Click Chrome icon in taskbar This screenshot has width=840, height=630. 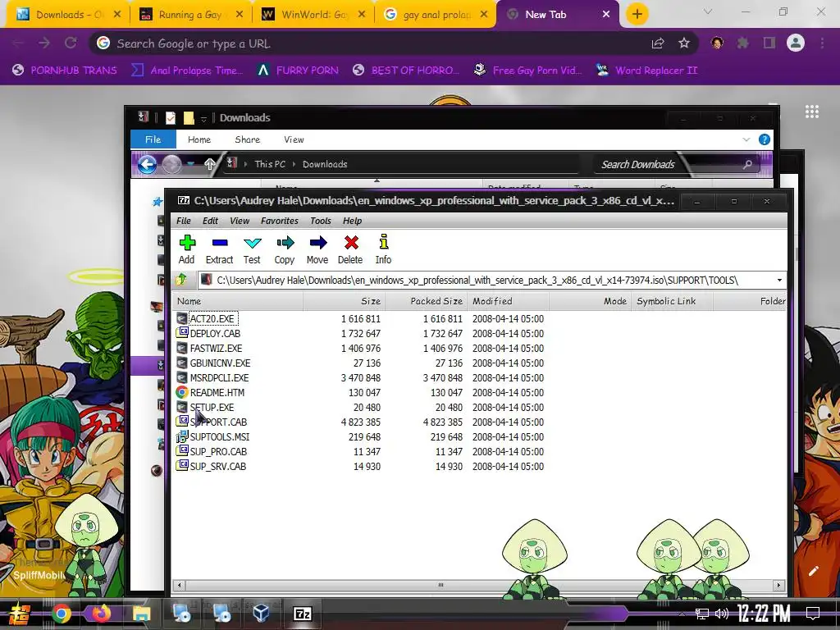61,614
